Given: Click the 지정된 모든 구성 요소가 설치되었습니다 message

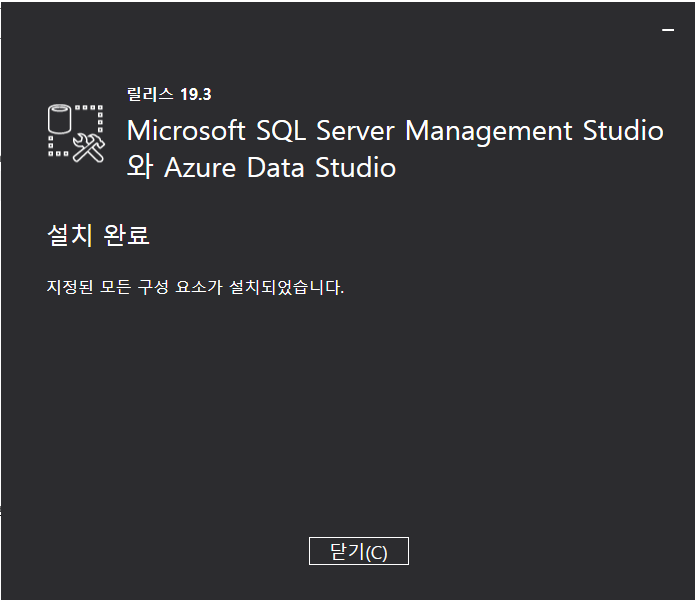Looking at the screenshot, I should click(x=195, y=287).
